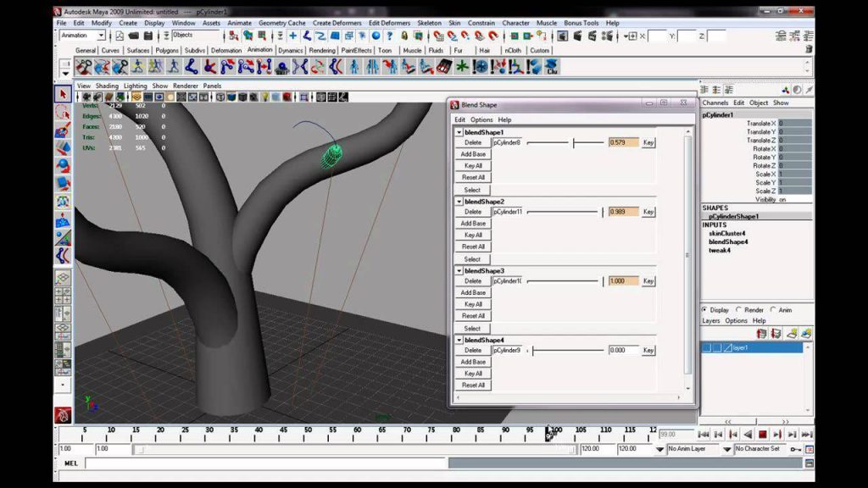Click the snap-to-grid plus icon
This screenshot has width=868, height=488.
coord(292,36)
